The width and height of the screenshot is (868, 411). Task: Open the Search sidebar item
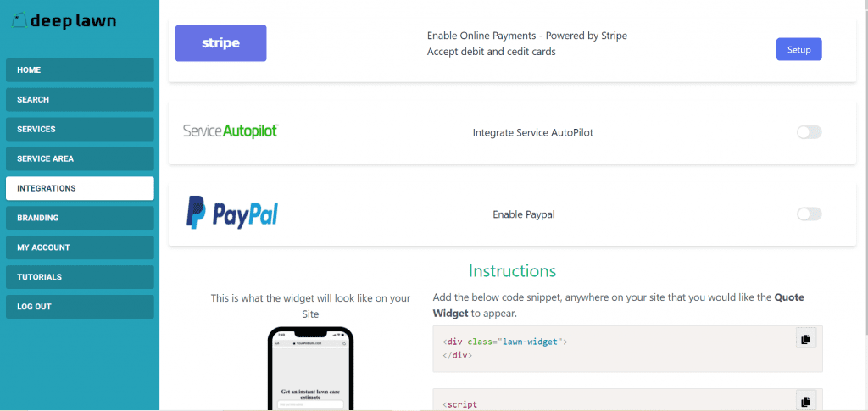[x=80, y=99]
